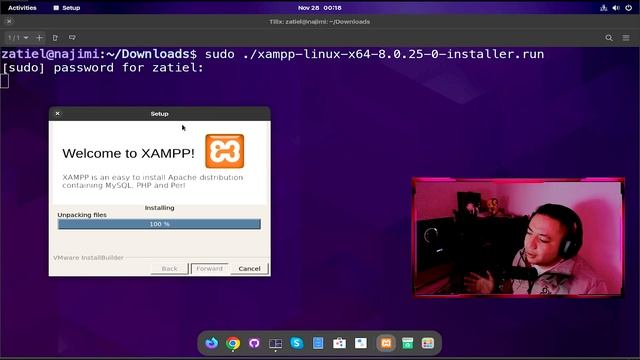Add terminal to the right icon
Image resolution: width=640 pixels, height=360 pixels.
click(x=55, y=38)
